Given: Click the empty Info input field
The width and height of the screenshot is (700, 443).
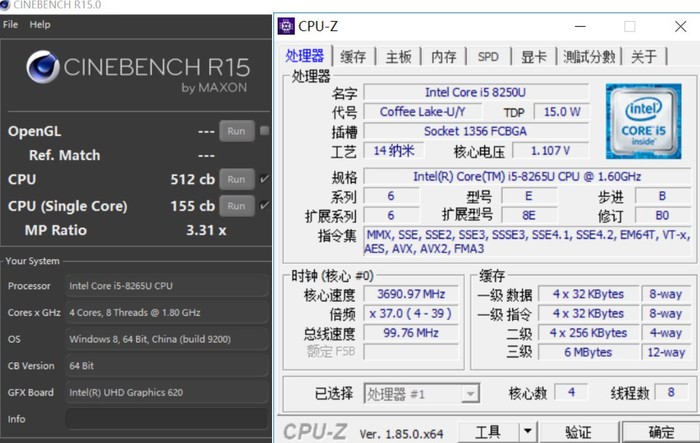Looking at the screenshot, I should pos(167,419).
